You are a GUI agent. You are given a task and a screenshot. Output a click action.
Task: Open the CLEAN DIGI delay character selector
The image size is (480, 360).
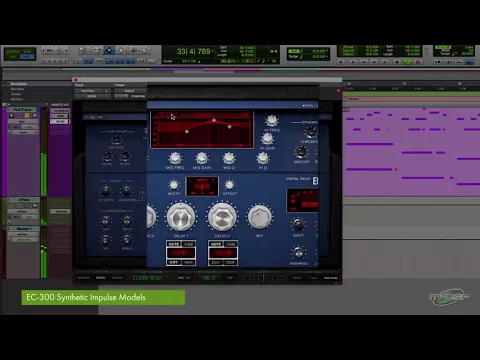[147, 278]
